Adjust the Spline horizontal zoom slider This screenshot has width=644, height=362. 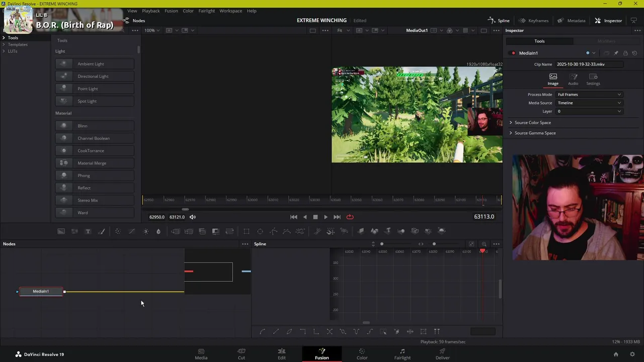click(x=434, y=244)
